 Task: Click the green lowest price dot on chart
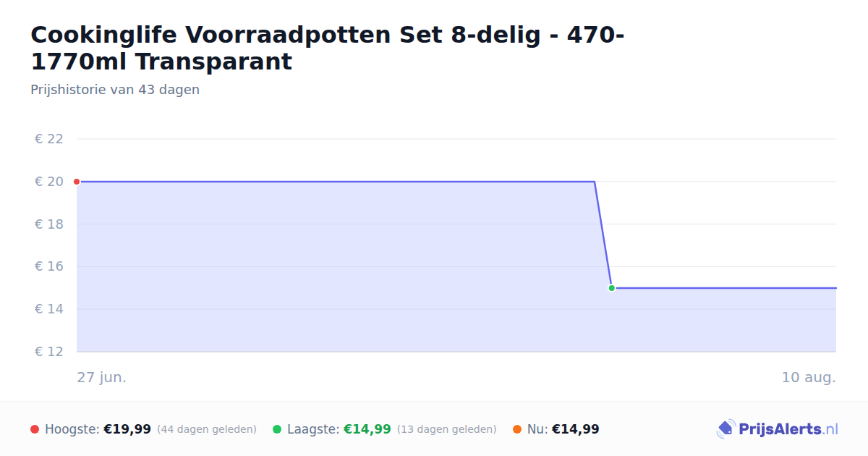click(x=611, y=288)
